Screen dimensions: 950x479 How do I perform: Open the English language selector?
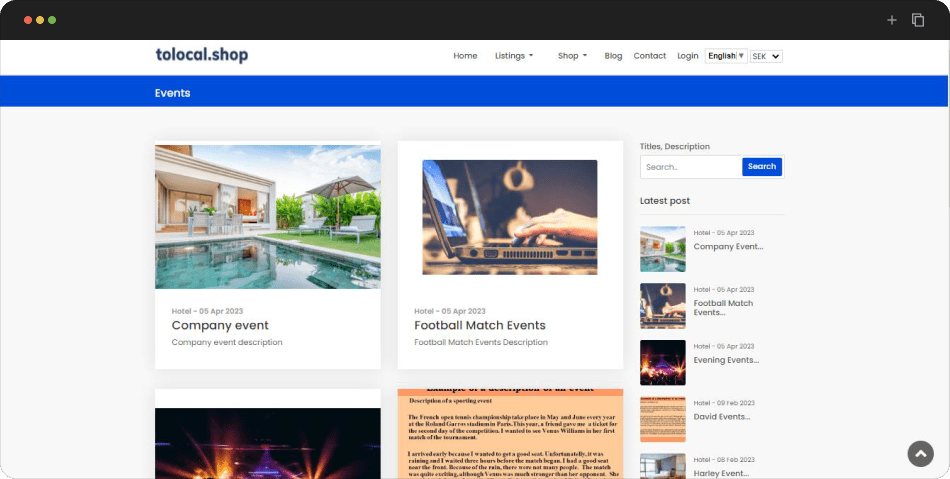click(x=726, y=56)
